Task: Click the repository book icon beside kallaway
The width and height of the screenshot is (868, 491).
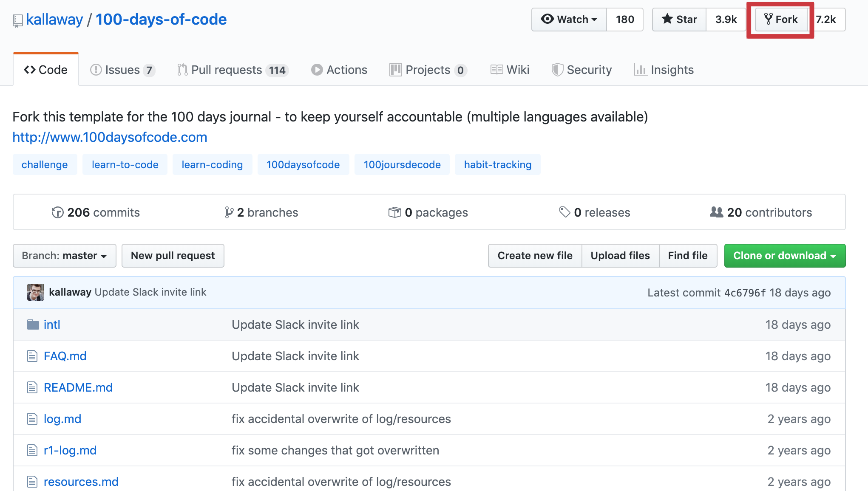Action: [17, 21]
